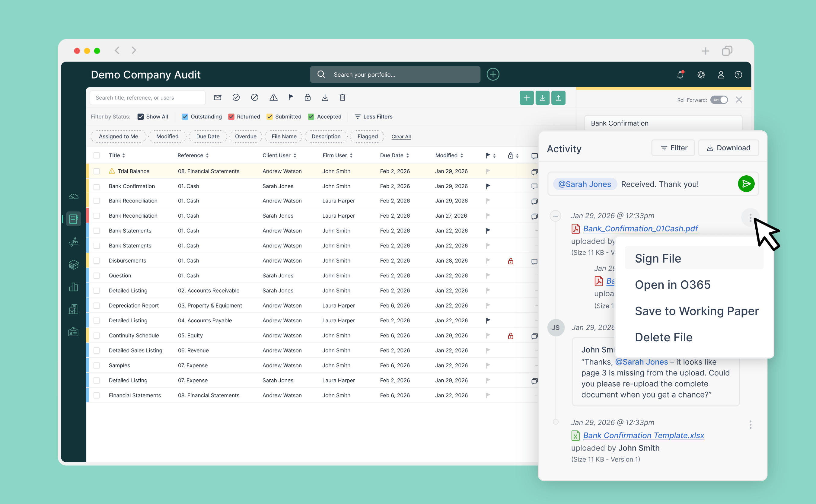Image resolution: width=816 pixels, height=504 pixels.
Task: Click the trash delete icon in toolbar
Action: pyautogui.click(x=342, y=98)
